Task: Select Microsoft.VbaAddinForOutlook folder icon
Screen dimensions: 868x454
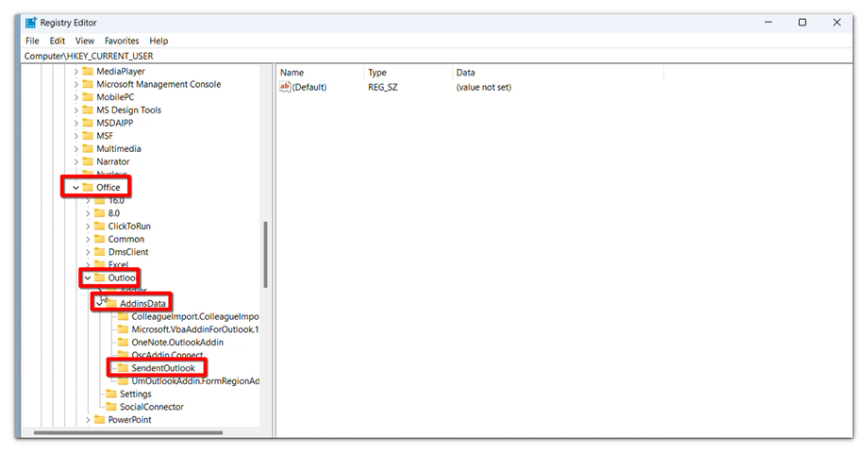Action: [123, 328]
